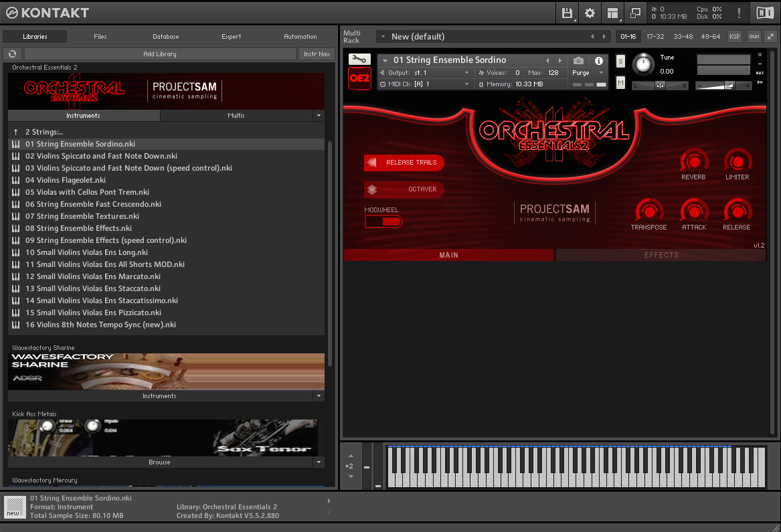Open the Output st. 1 dropdown
The width and height of the screenshot is (781, 532).
point(425,73)
